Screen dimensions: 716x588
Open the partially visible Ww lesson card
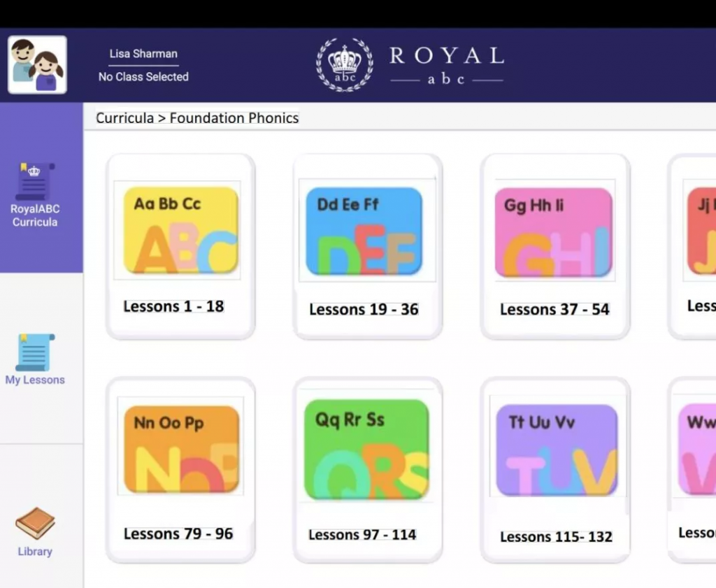[692, 471]
